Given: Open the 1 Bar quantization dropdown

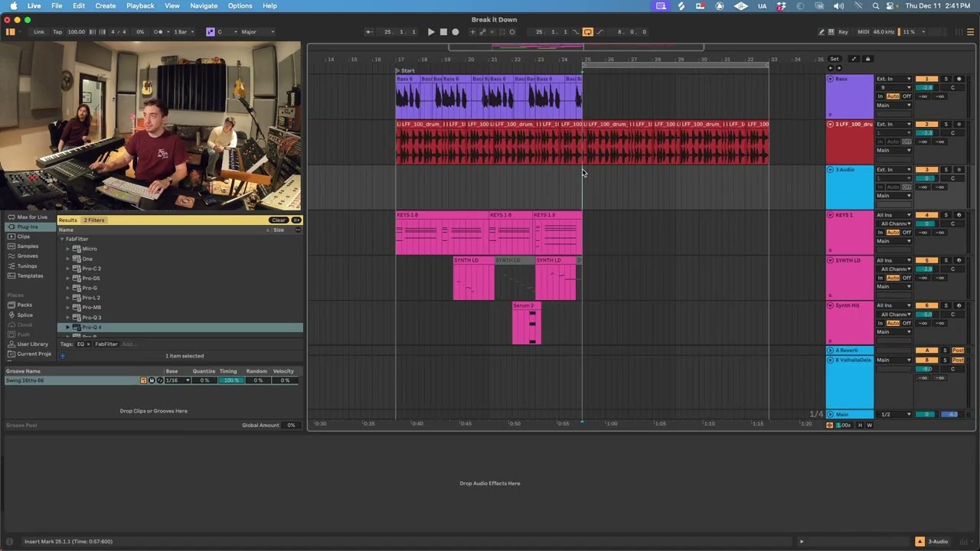Looking at the screenshot, I should 183,32.
